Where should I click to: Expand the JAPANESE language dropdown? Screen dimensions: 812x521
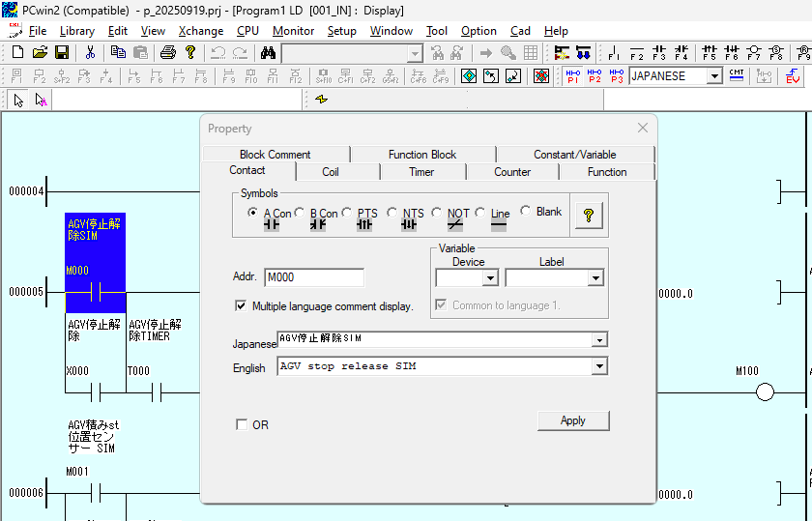point(714,75)
